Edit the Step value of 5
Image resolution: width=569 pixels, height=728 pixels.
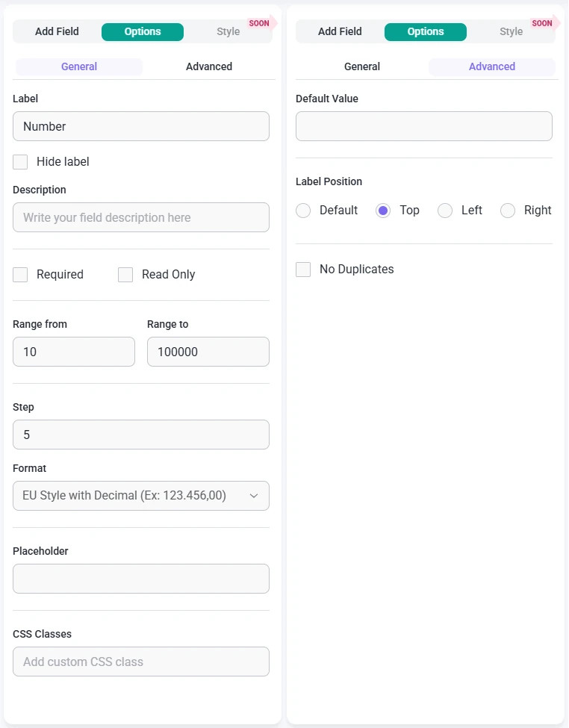pos(140,435)
